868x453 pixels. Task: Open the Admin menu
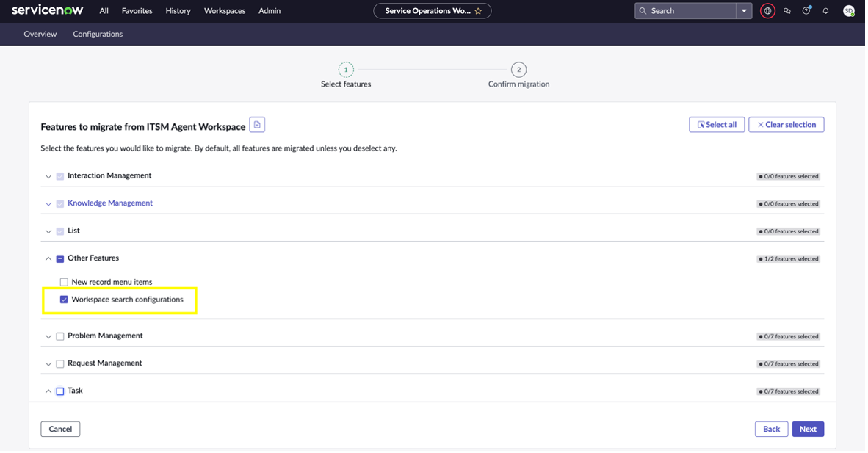(270, 11)
